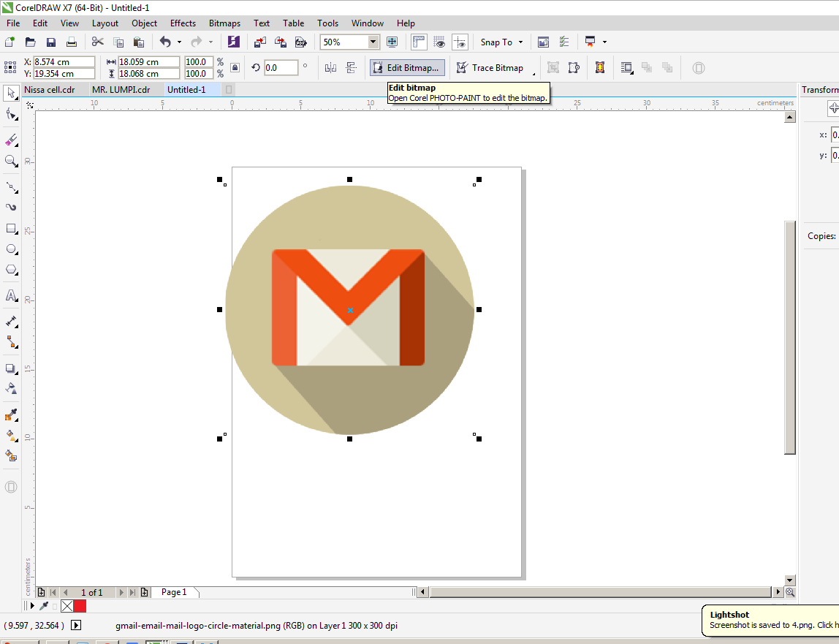Mirror the bitmap vertically
Screen dimensions: 839x644
tap(352, 67)
